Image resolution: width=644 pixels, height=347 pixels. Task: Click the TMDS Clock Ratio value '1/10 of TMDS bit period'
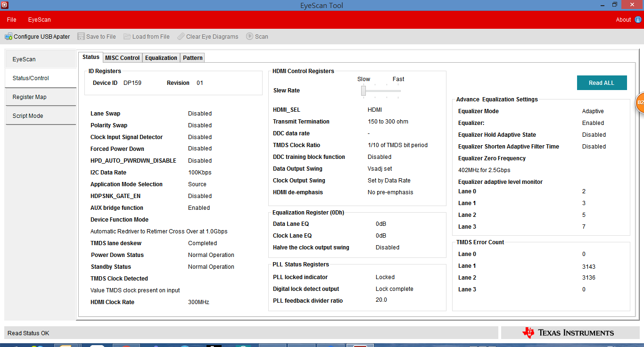(x=398, y=145)
